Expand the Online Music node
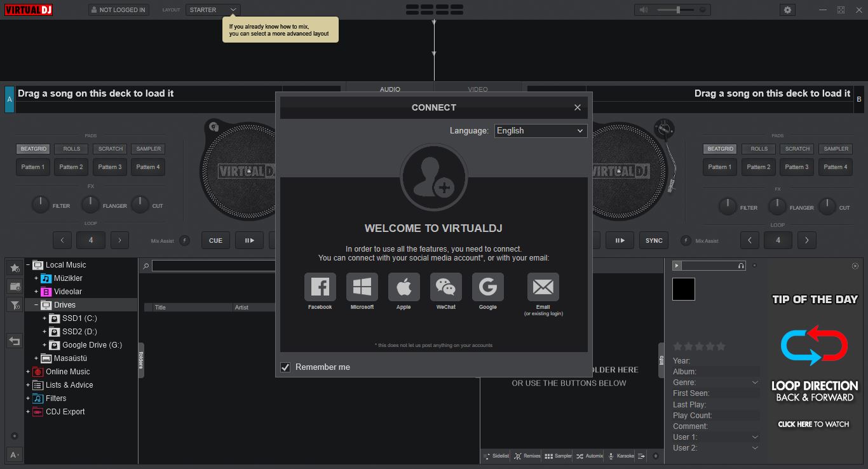Screen dimensions: 868x469 (x=28, y=372)
